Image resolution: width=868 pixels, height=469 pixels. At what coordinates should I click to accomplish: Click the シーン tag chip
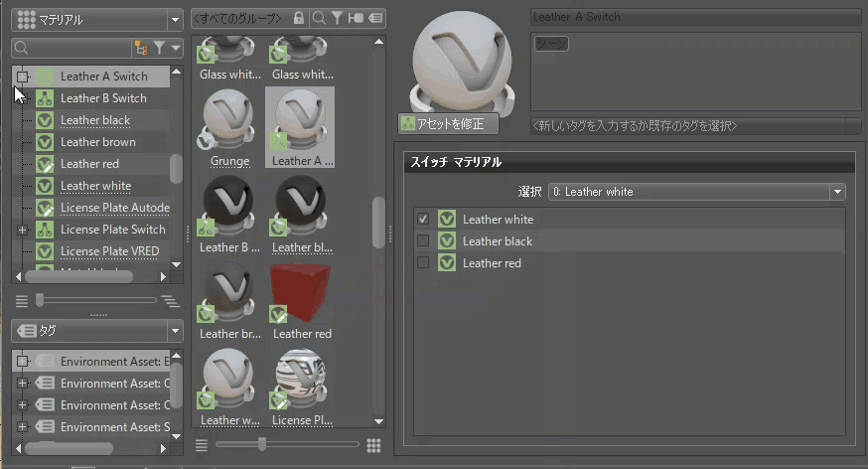(x=551, y=43)
